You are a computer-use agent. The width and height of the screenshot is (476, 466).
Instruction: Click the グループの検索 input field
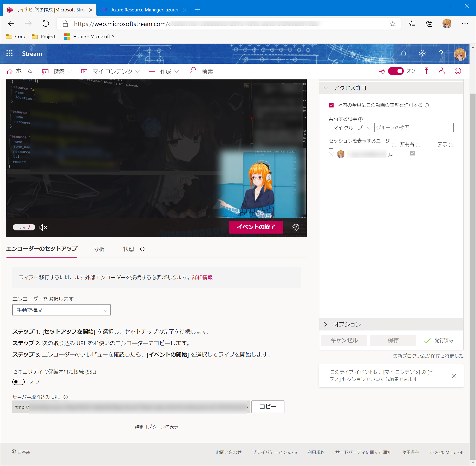414,127
